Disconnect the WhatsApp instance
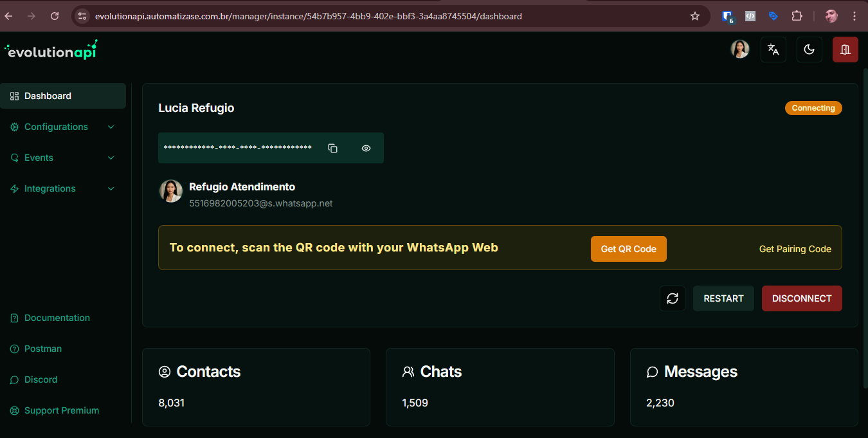 (801, 298)
